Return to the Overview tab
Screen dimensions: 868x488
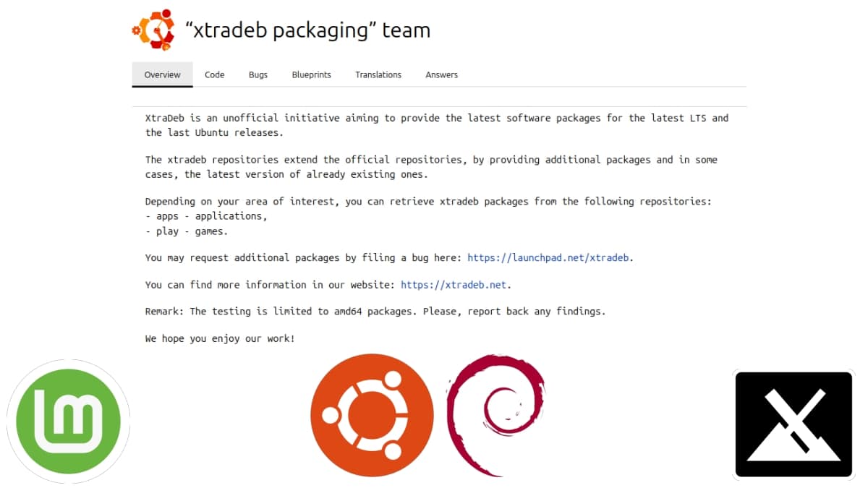click(162, 74)
